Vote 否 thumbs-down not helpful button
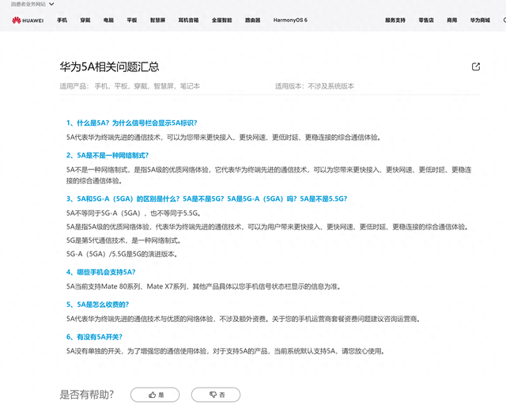506x420 pixels. [x=216, y=395]
